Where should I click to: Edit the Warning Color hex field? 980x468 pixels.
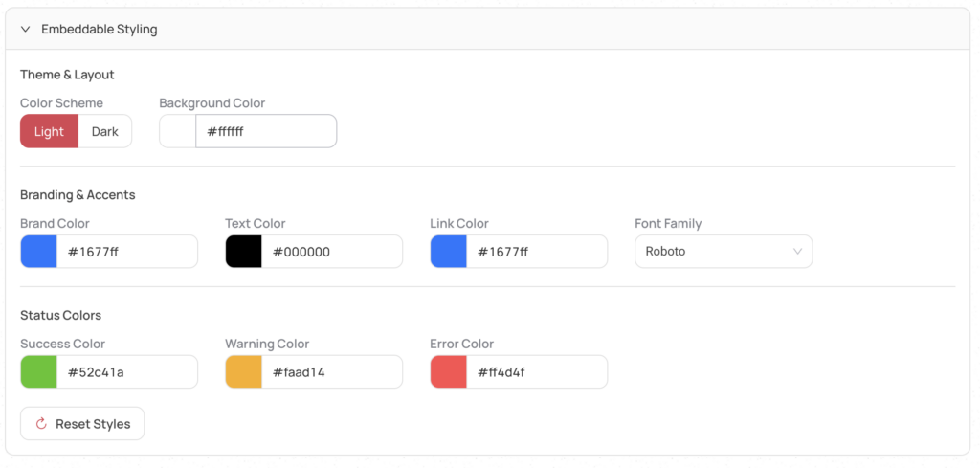pos(332,371)
